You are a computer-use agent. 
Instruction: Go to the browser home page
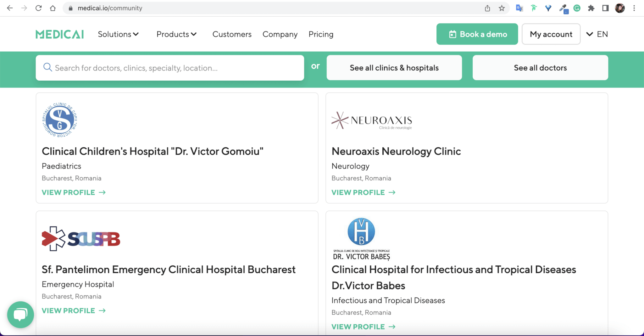pyautogui.click(x=53, y=8)
